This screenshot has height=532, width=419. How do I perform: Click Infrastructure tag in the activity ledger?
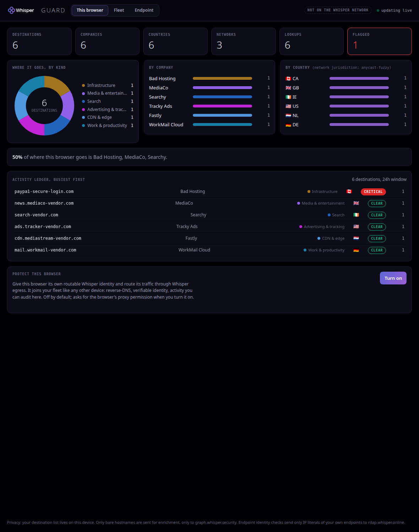(x=322, y=192)
